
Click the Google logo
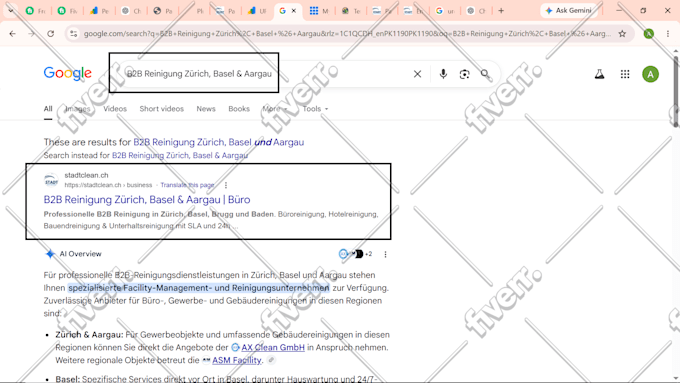click(x=68, y=73)
